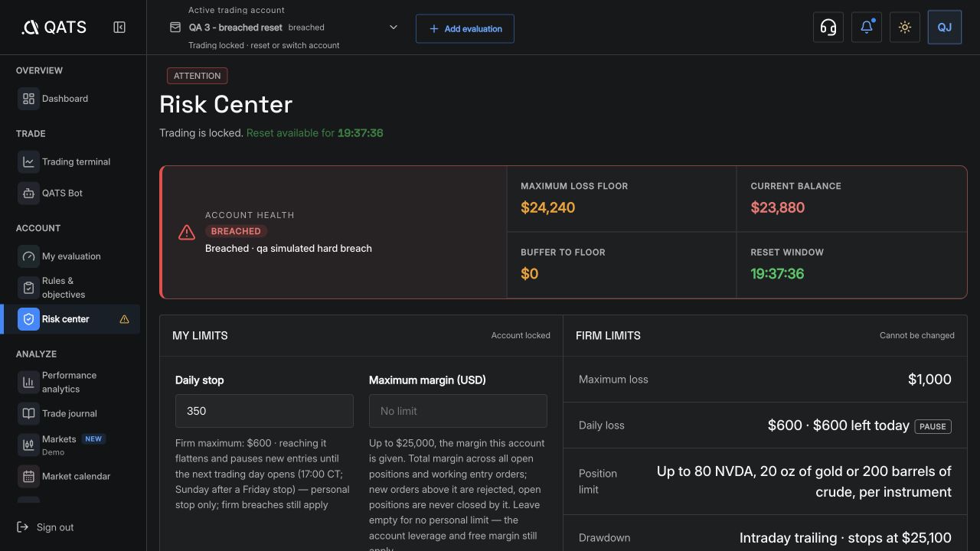The width and height of the screenshot is (980, 551).
Task: Click the Risk Center page heading
Action: (x=226, y=104)
